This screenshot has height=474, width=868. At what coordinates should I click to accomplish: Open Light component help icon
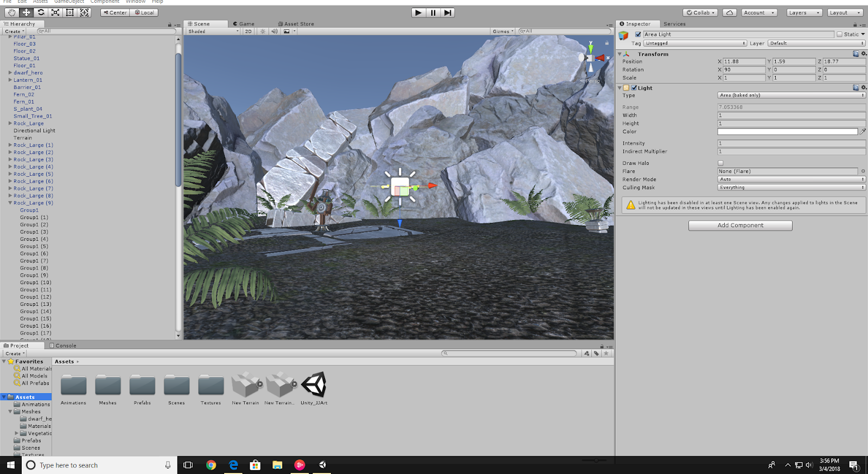click(856, 87)
